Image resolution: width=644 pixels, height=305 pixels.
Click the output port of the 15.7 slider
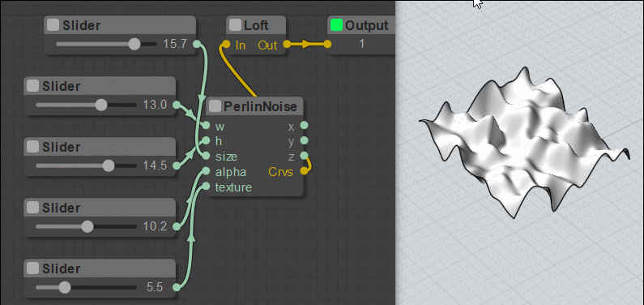197,44
